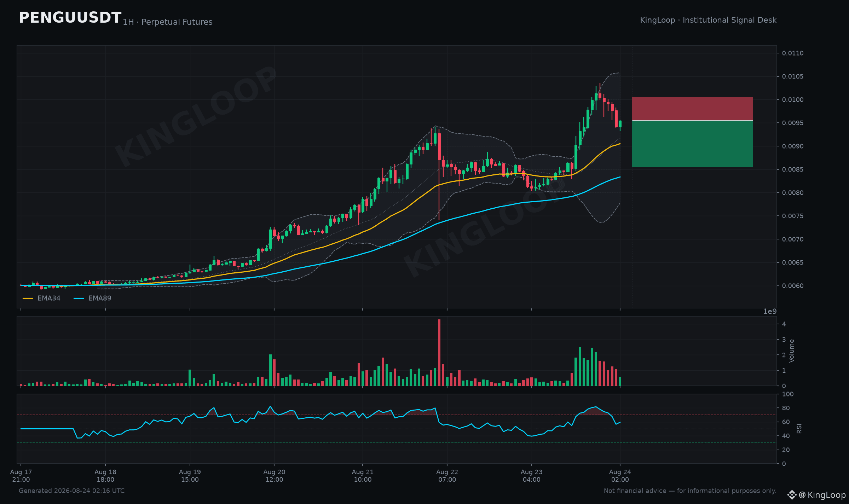The width and height of the screenshot is (849, 504).
Task: Select the yellow EMA34 legend line swatch
Action: [x=28, y=299]
